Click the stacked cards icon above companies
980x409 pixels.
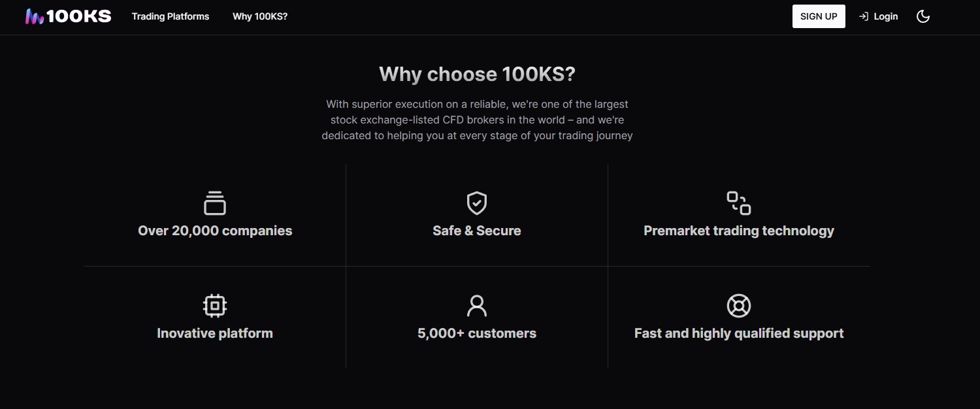215,203
